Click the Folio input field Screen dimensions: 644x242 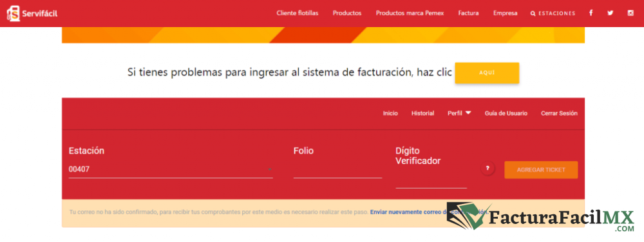[x=337, y=170]
